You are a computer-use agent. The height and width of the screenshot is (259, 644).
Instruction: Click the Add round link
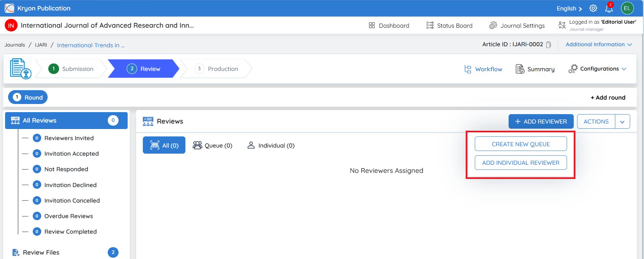(x=608, y=98)
